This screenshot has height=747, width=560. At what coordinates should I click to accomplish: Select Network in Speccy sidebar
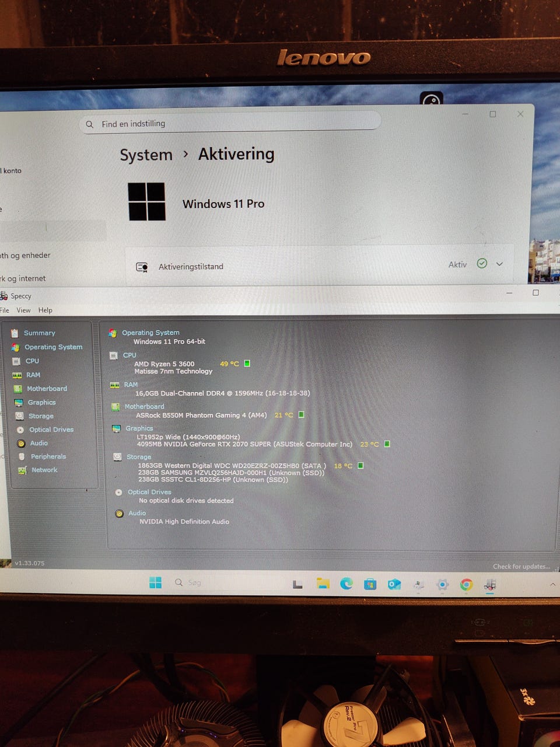click(44, 470)
